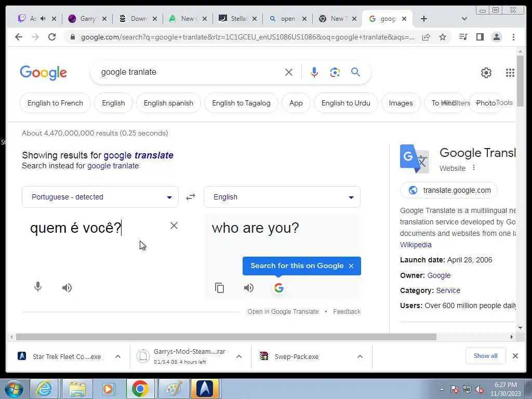Select the 'English to French' chip

point(55,103)
